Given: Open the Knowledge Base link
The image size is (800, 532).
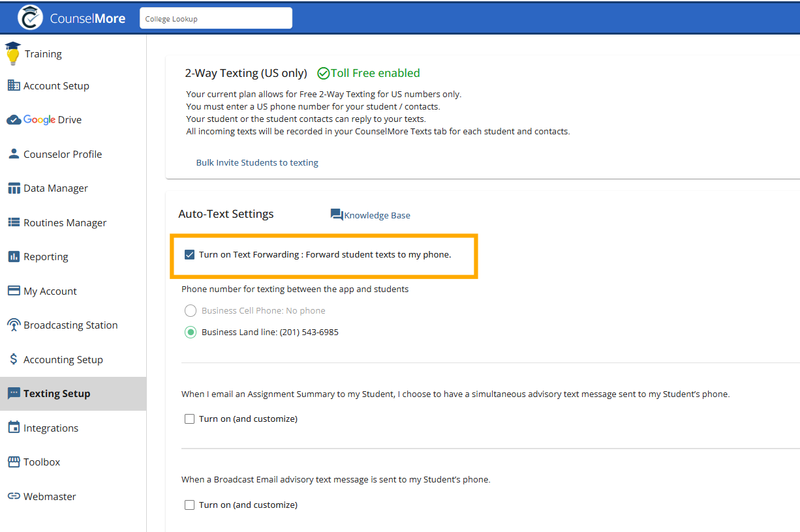Looking at the screenshot, I should (377, 215).
